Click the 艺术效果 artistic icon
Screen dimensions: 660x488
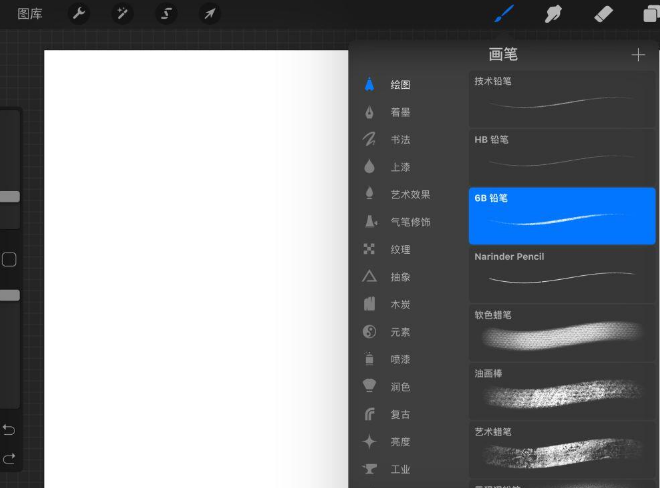369,194
